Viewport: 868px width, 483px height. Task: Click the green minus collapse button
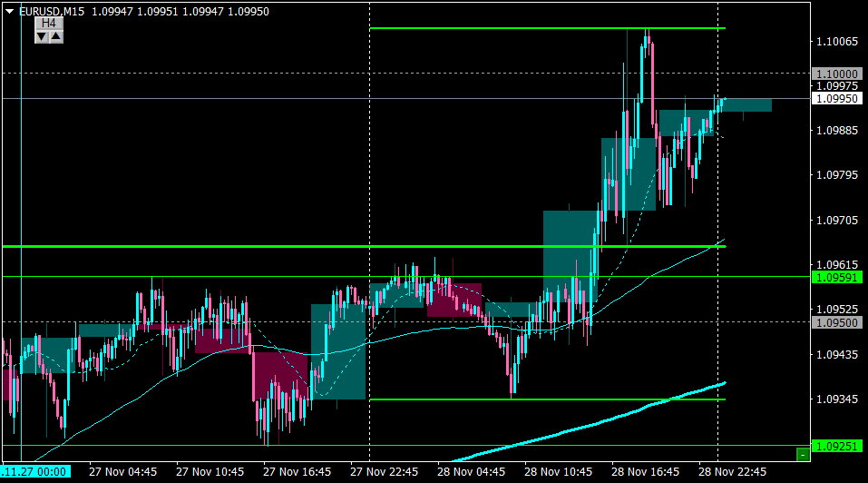pyautogui.click(x=803, y=455)
